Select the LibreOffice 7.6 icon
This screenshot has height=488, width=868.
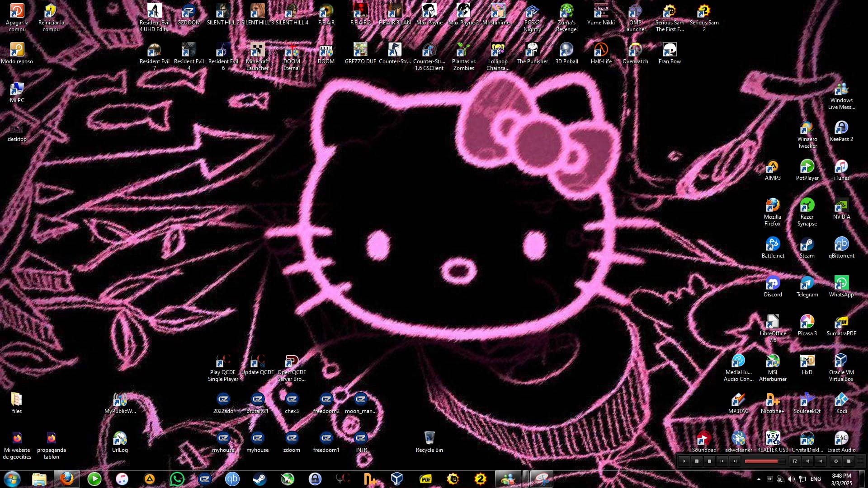(773, 328)
